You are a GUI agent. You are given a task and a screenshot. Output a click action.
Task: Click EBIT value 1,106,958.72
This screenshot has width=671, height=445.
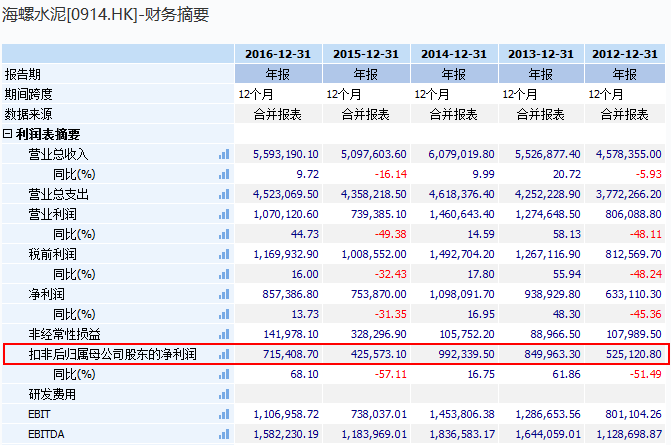(286, 414)
